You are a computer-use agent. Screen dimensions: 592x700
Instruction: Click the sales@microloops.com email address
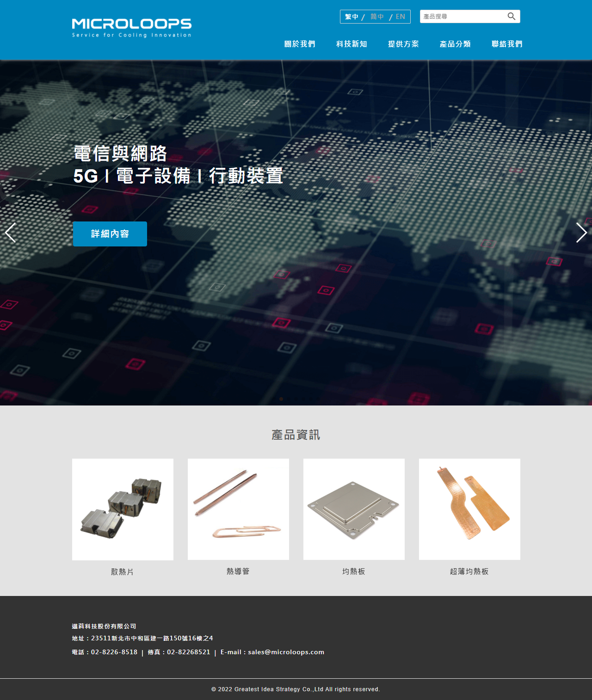click(286, 652)
